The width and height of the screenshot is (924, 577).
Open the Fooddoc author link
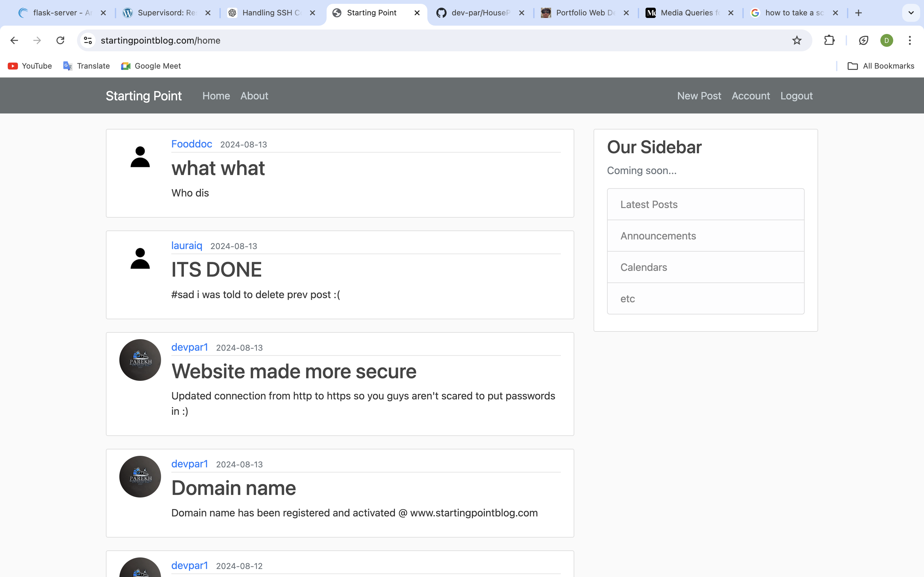(x=192, y=144)
